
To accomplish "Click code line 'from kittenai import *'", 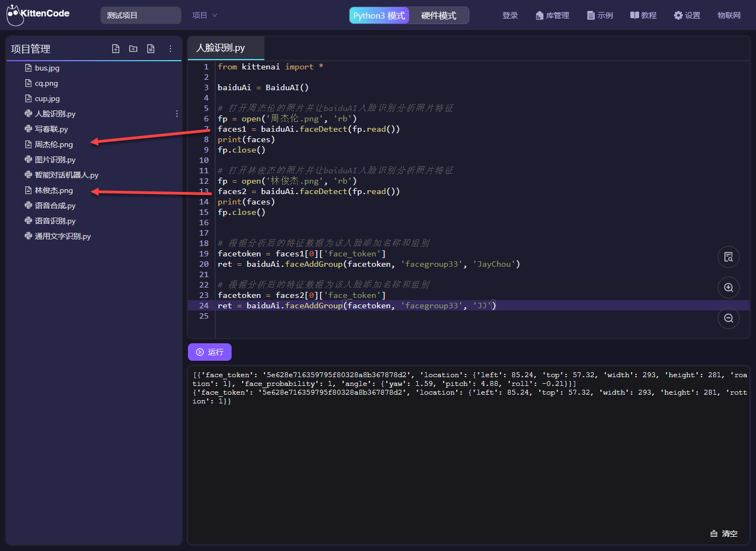I will coord(270,67).
